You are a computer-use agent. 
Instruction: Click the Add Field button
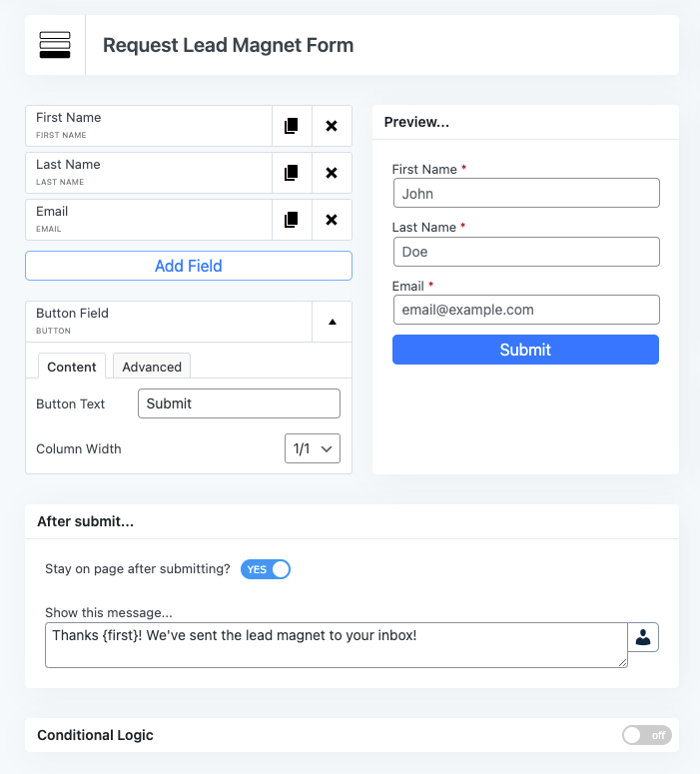point(189,266)
